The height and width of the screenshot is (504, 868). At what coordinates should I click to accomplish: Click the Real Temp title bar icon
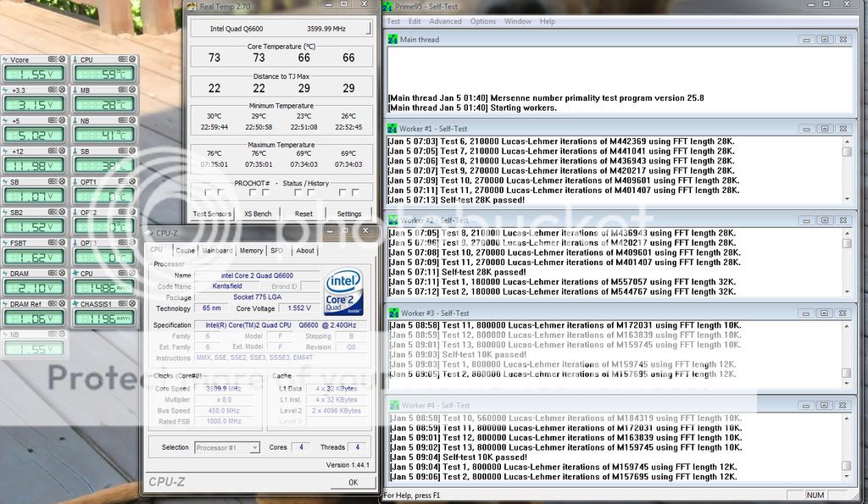pos(192,7)
